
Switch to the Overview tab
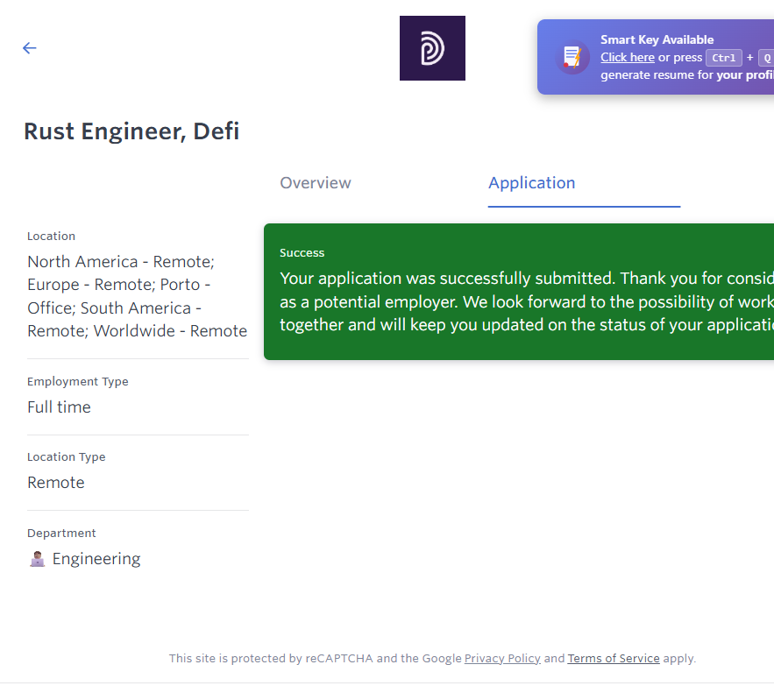point(316,183)
